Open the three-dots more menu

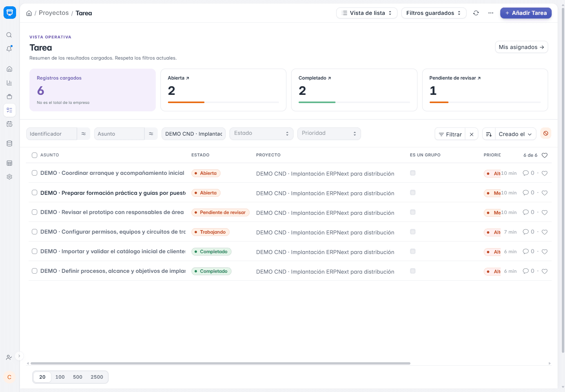coord(491,13)
